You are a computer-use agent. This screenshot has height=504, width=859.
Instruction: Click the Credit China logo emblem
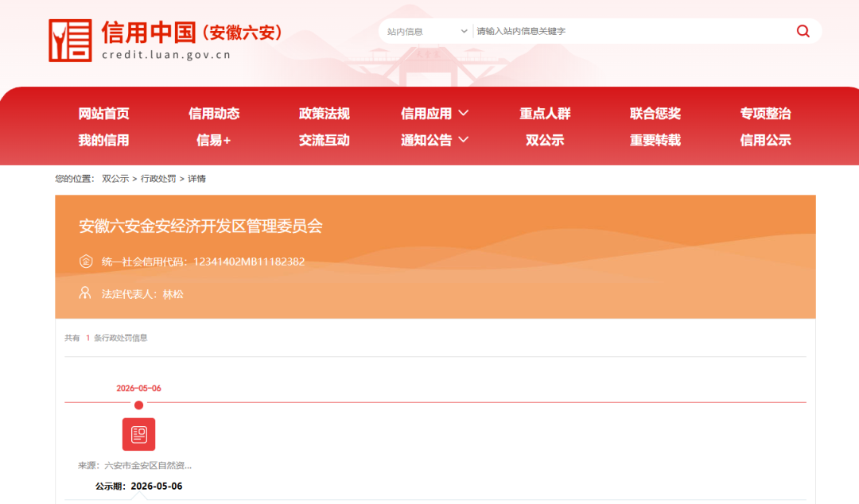70,41
